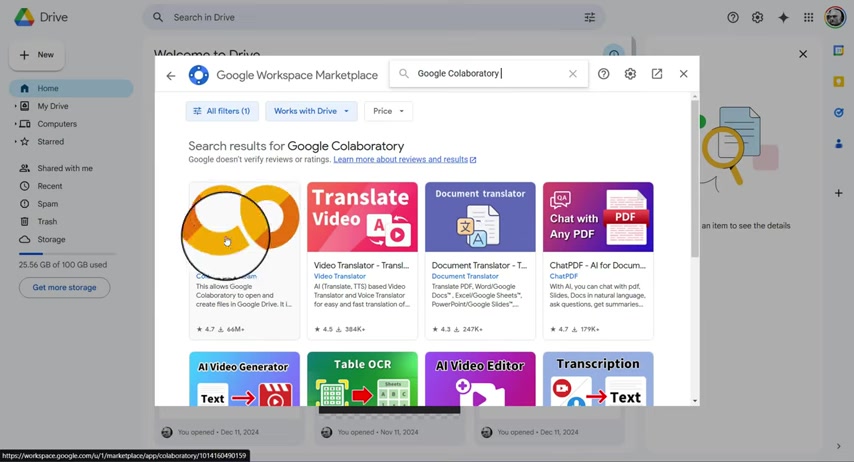
Task: Clear the Marketplace search text
Action: coord(572,74)
